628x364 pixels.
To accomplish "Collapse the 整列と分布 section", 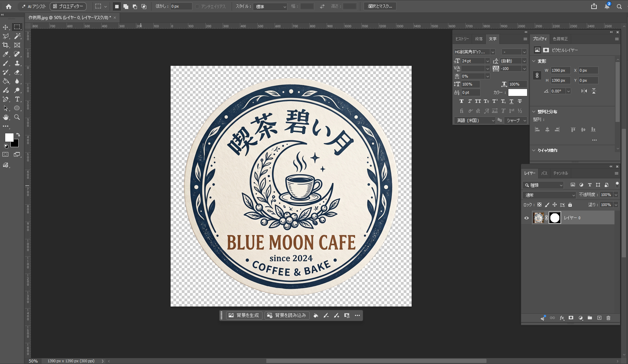I will tap(534, 112).
